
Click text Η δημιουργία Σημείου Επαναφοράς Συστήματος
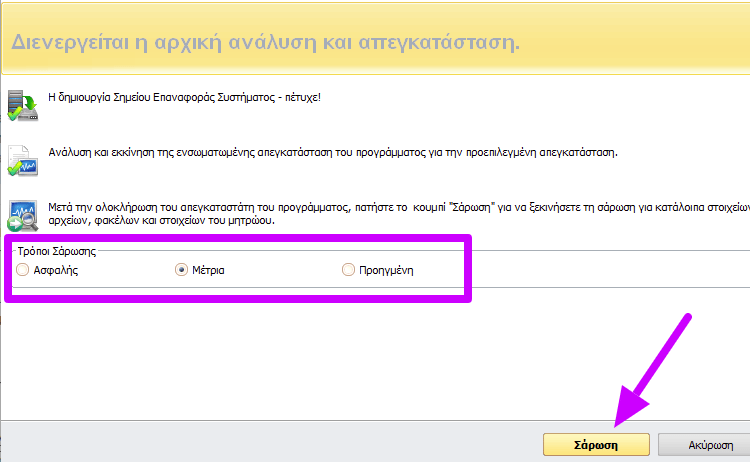click(x=162, y=98)
